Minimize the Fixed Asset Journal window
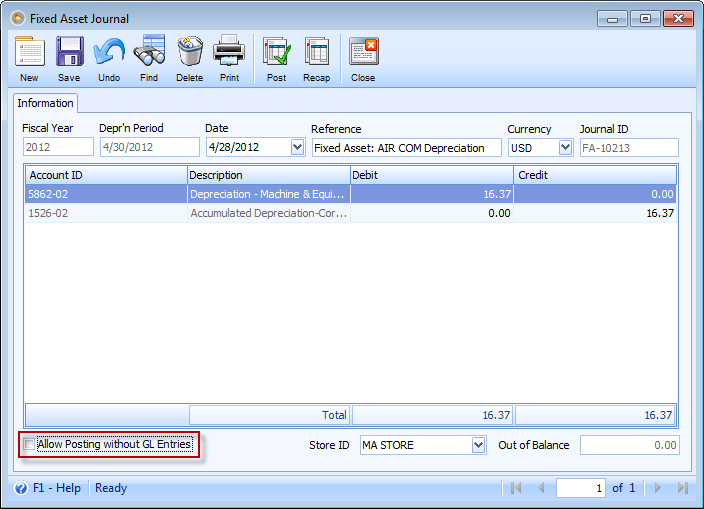Image resolution: width=704 pixels, height=509 pixels. pos(612,19)
